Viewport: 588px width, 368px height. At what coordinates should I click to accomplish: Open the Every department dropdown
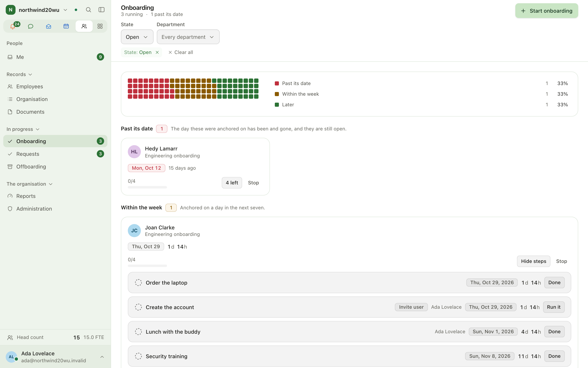[x=188, y=37]
